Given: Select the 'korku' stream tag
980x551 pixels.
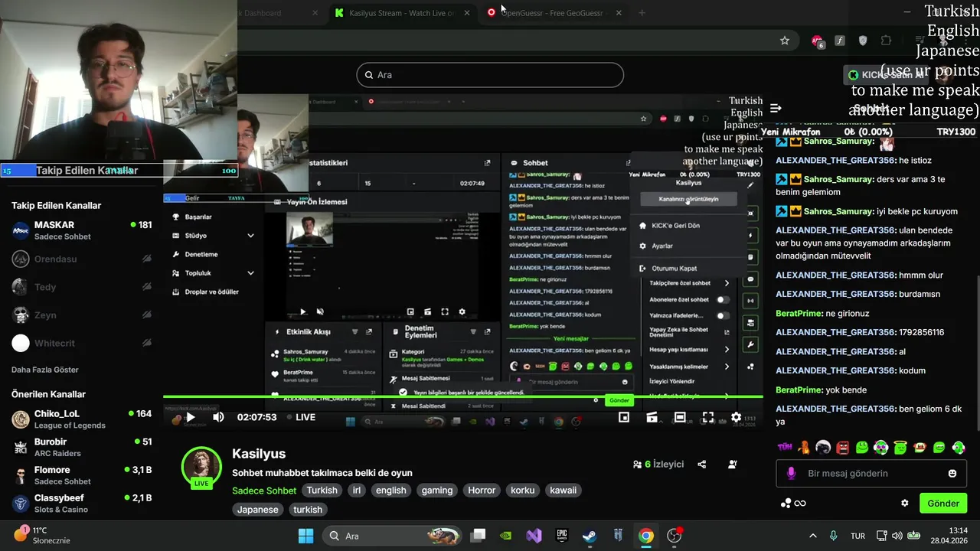Looking at the screenshot, I should (x=523, y=491).
